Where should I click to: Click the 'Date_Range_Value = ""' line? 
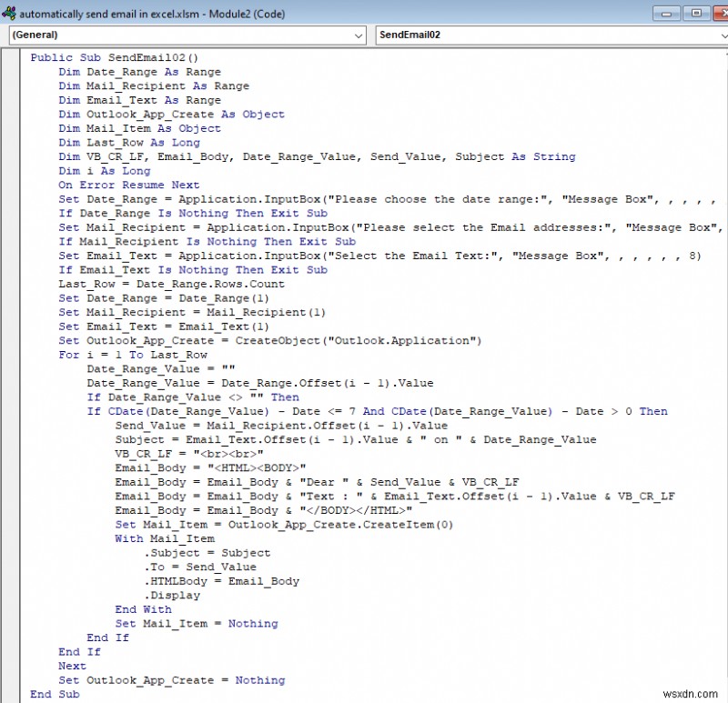[161, 369]
